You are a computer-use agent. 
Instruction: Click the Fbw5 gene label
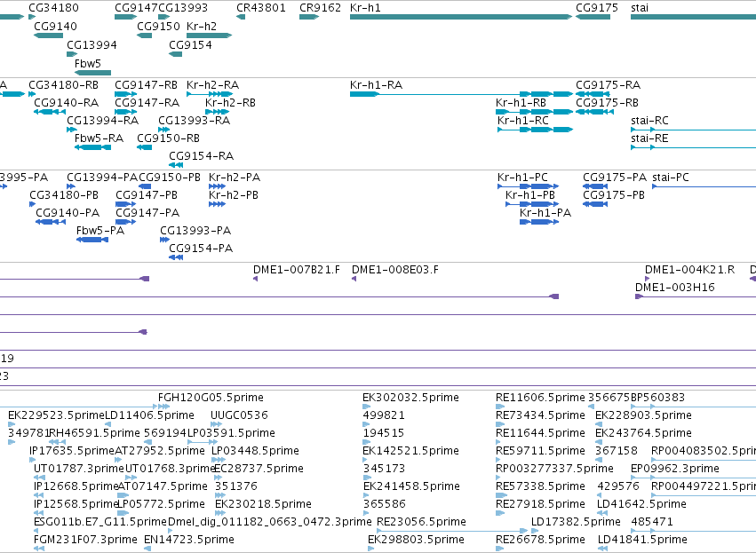pos(88,63)
